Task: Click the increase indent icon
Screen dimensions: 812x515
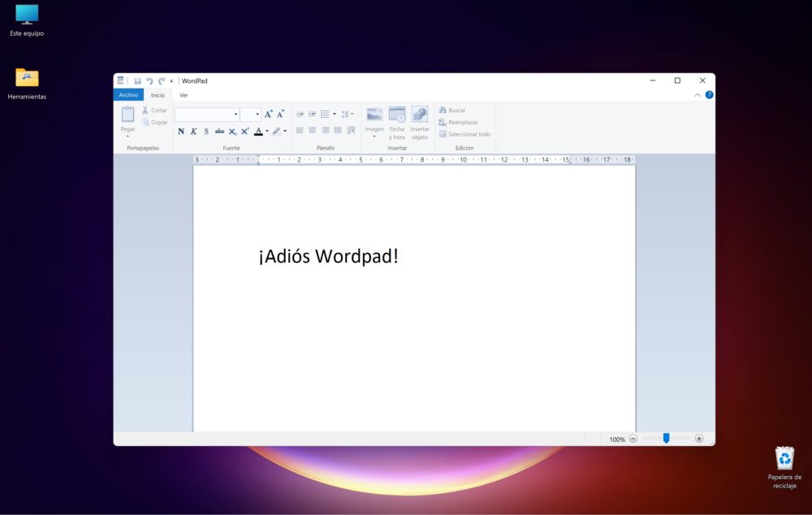Action: point(313,114)
